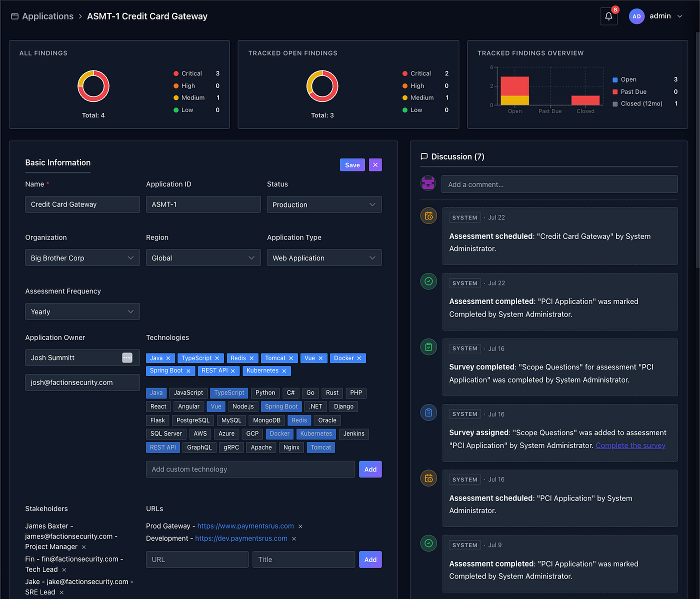Click the ellipsis icon in Application Owner field
The image size is (700, 599).
[127, 357]
